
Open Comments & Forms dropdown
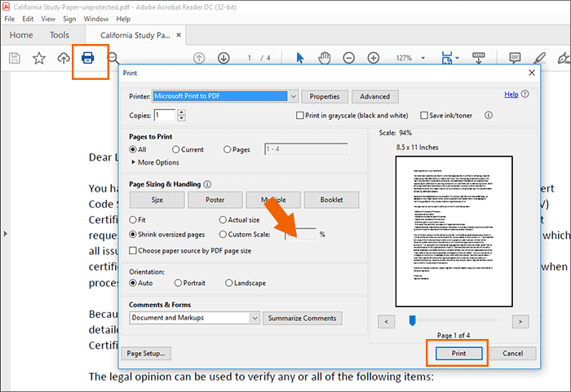(255, 318)
